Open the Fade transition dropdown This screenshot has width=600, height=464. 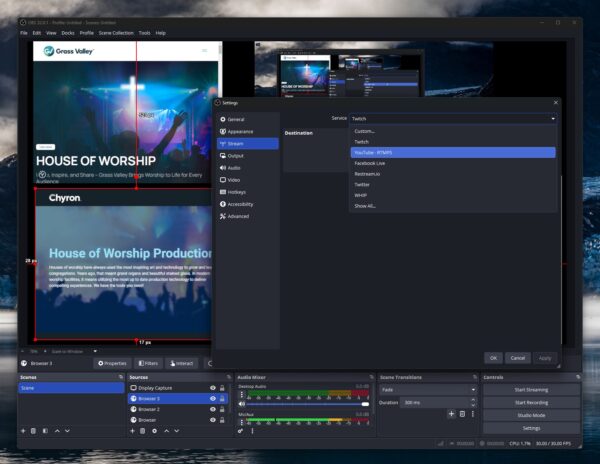point(428,389)
